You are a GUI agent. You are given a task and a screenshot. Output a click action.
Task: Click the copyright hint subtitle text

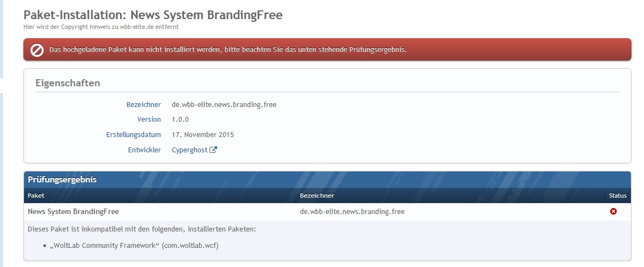click(101, 27)
